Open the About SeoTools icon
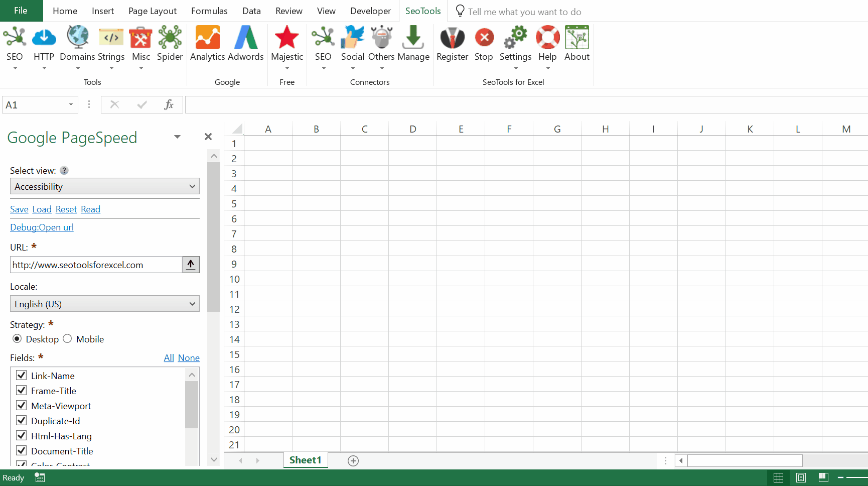Screen dimensions: 868x486 tap(577, 38)
